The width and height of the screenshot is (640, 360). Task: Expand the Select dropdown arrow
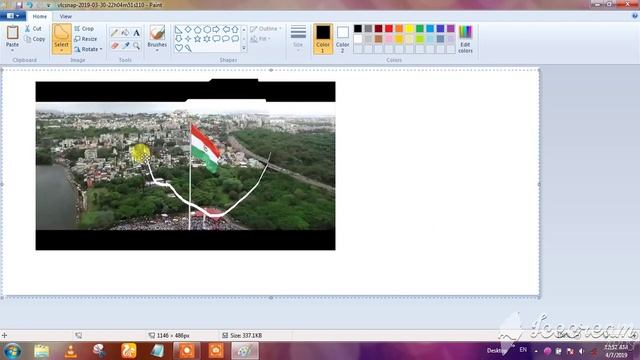click(x=61, y=50)
